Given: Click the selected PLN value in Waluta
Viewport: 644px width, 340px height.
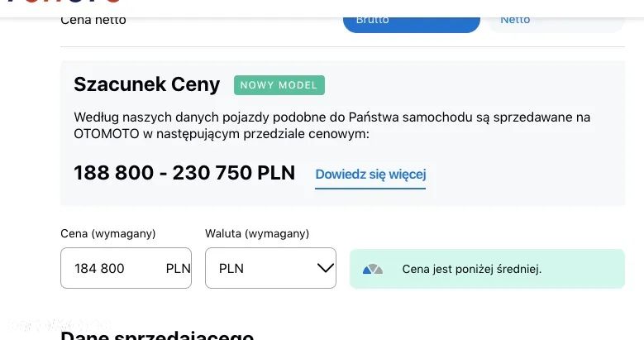Looking at the screenshot, I should (231, 269).
